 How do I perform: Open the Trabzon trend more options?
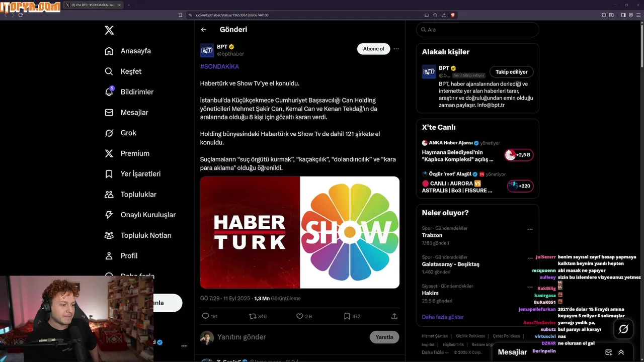[530, 229]
